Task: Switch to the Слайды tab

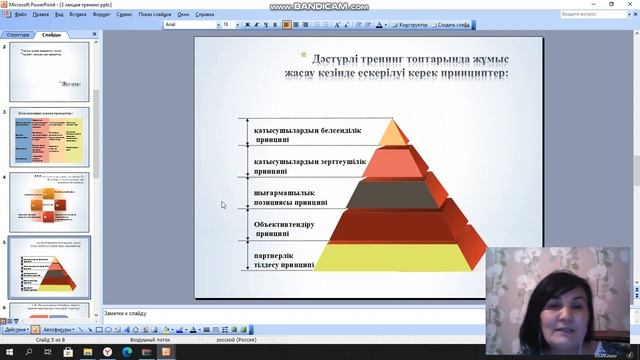Action: [51, 35]
